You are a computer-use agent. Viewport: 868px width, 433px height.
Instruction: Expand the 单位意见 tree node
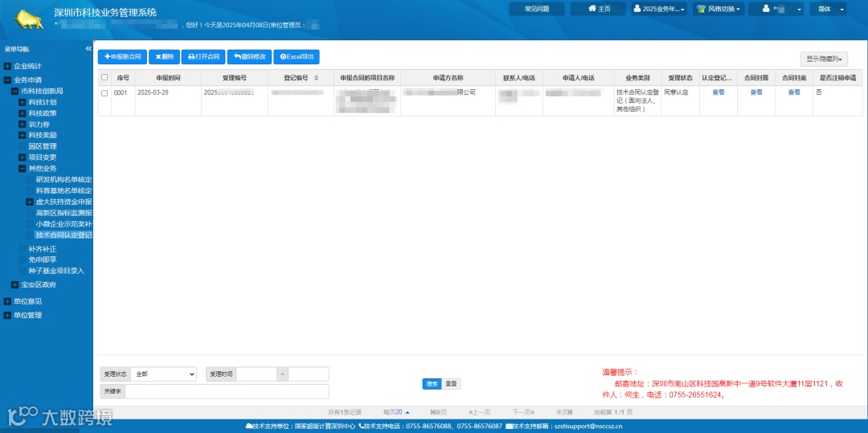[x=7, y=301]
